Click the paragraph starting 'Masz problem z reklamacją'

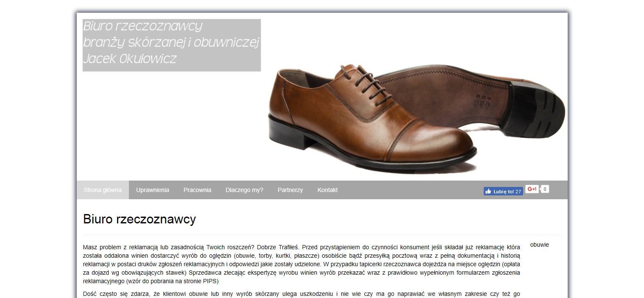tap(301, 263)
